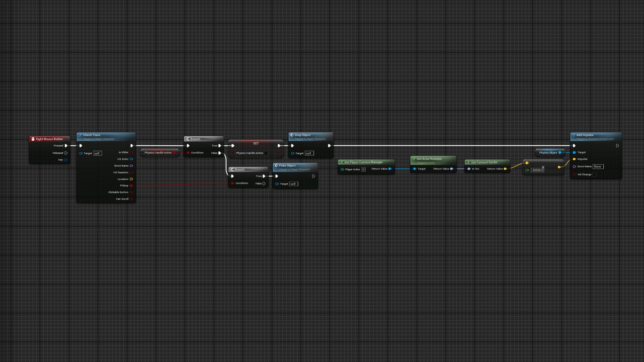This screenshot has width=644, height=362.
Task: Select the vector multiply node
Action: pyautogui.click(x=543, y=167)
